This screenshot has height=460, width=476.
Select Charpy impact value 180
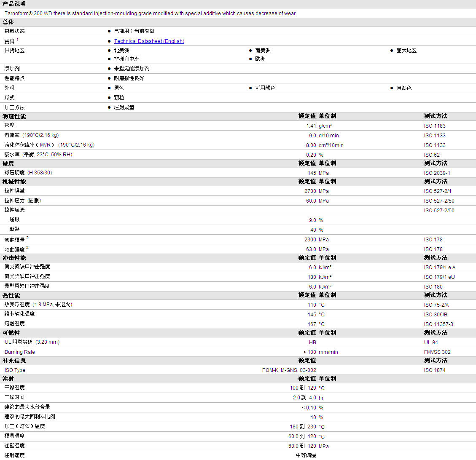pos(312,277)
